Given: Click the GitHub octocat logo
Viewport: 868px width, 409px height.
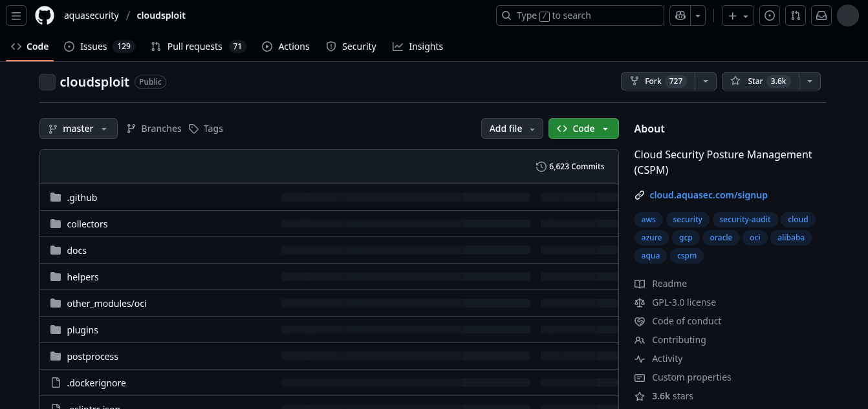Looking at the screenshot, I should [44, 16].
